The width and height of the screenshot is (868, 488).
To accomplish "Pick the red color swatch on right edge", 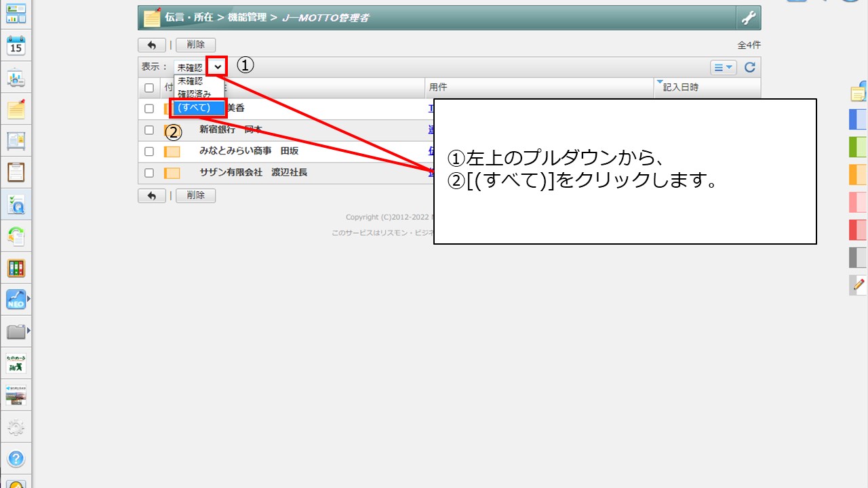I will point(859,230).
